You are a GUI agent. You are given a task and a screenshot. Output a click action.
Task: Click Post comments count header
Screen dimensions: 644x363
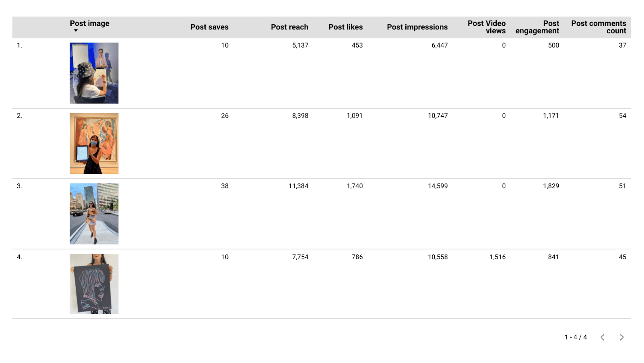(x=599, y=27)
